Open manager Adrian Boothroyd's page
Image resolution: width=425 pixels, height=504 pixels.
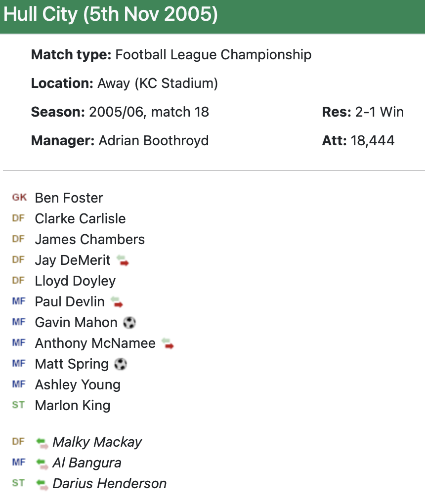(x=153, y=141)
